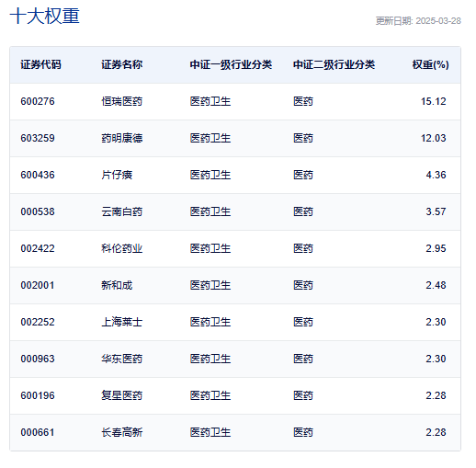The image size is (476, 468).
Task: Choose 片仔癀 row name
Action: pyautogui.click(x=117, y=175)
